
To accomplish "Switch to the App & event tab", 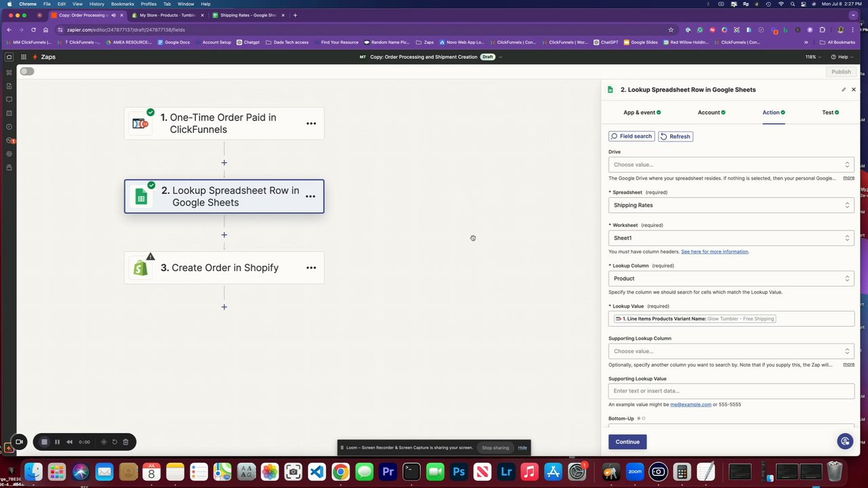I will [x=642, y=113].
